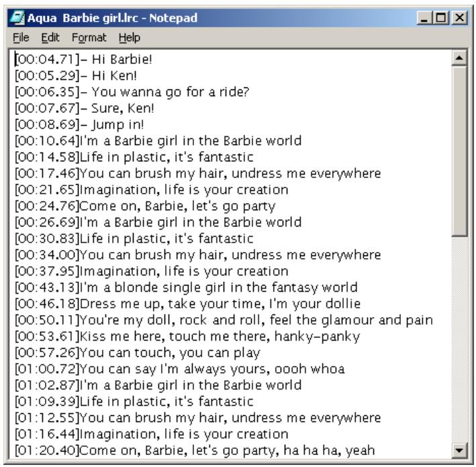Click the line starting with [00:06.35]
The width and height of the screenshot is (476, 467).
tap(132, 92)
